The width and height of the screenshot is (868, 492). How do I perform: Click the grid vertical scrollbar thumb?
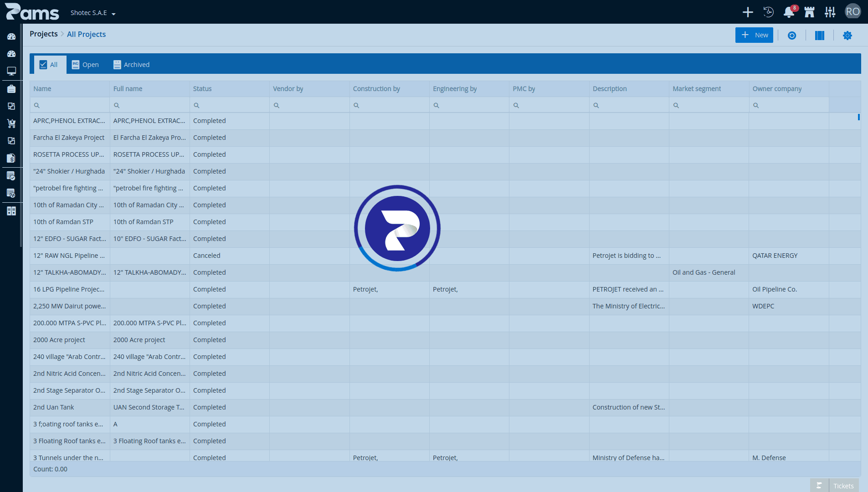pyautogui.click(x=859, y=117)
